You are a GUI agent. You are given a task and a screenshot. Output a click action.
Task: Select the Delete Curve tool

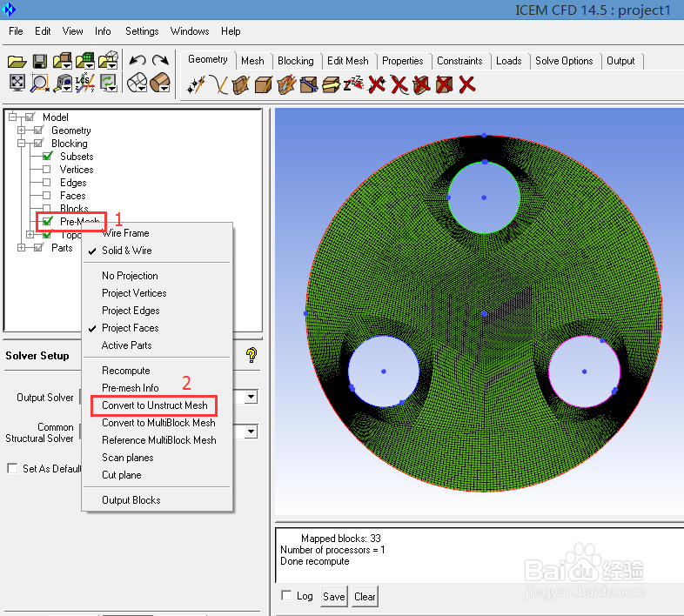click(x=399, y=84)
